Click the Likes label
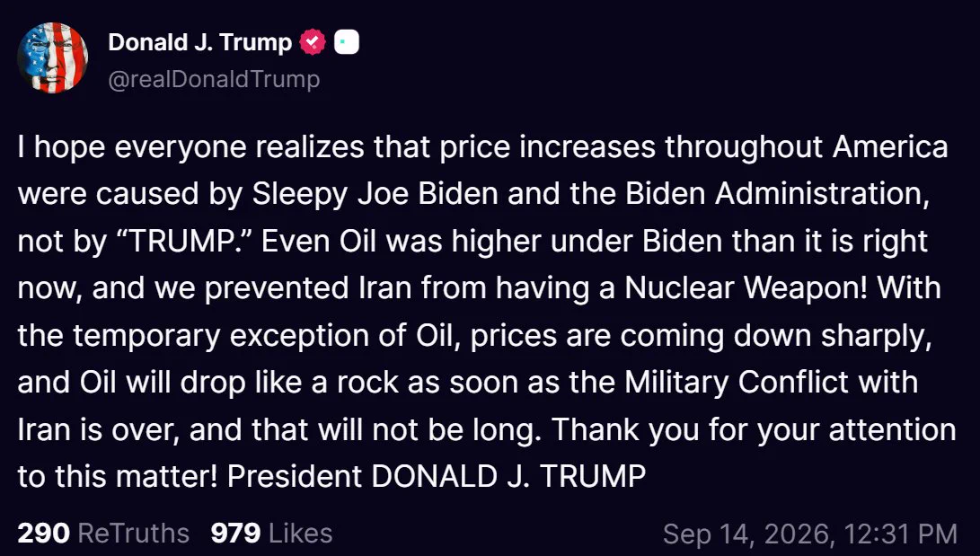980x556 pixels. (x=301, y=534)
